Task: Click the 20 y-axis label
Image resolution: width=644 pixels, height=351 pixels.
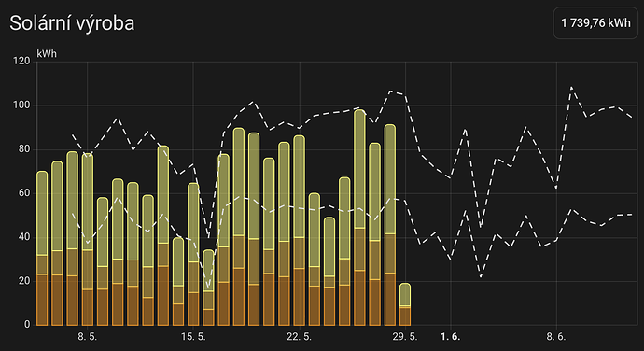Action: pos(24,281)
